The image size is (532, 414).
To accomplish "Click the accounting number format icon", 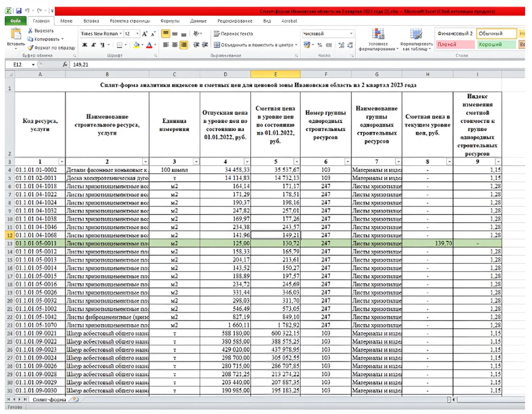I will click(307, 45).
